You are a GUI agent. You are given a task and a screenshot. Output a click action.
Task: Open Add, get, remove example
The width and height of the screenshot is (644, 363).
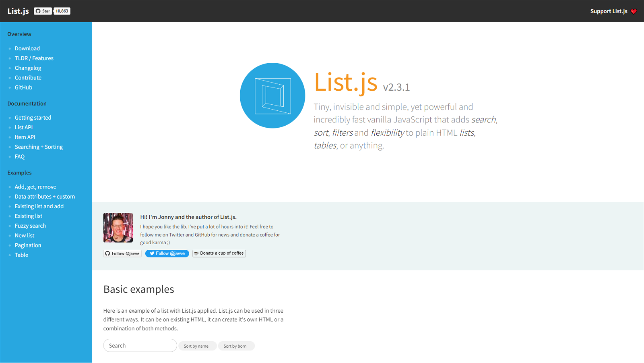coord(35,187)
